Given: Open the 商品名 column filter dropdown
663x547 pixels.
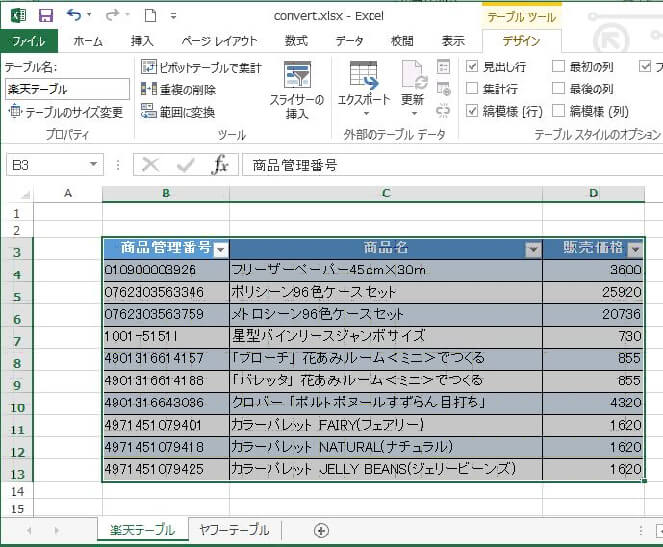Looking at the screenshot, I should (x=533, y=250).
